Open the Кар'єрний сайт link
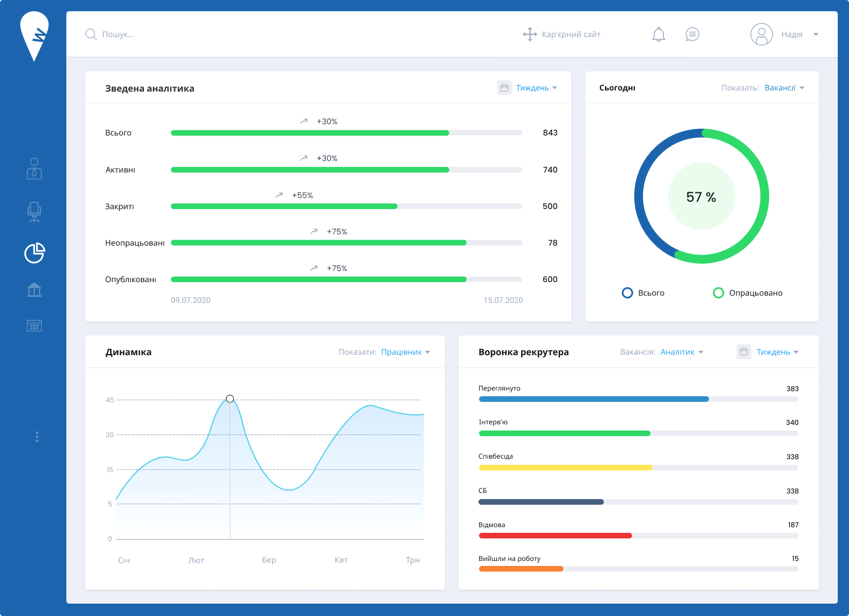Screen dimensions: 849x616 point(562,34)
